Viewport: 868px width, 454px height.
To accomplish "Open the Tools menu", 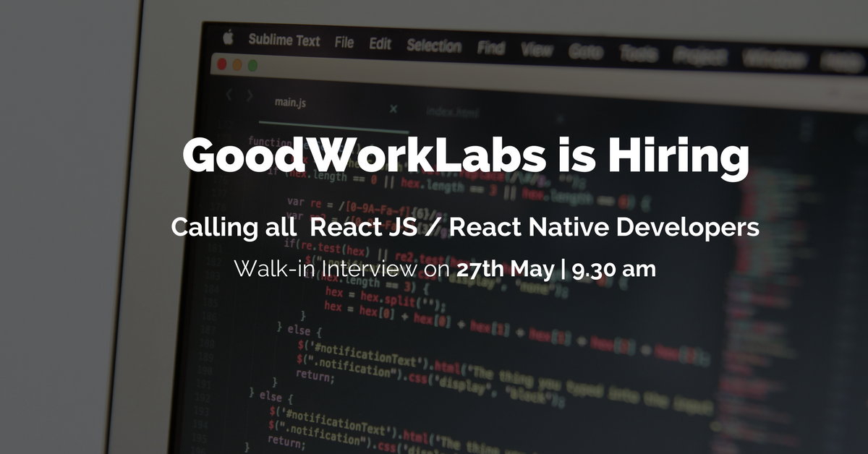I will [639, 54].
